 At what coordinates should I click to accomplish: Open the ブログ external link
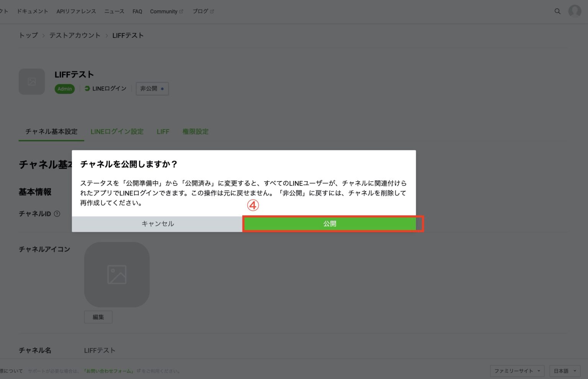pyautogui.click(x=203, y=11)
